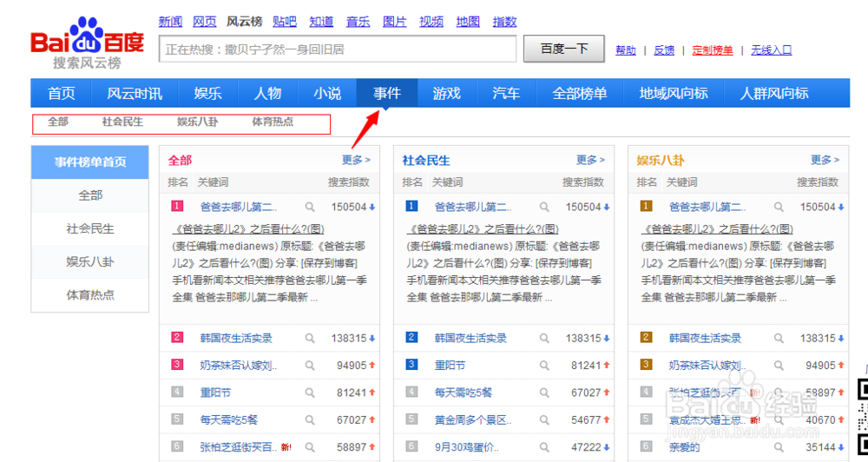
Task: Open keyword 亲爱的 in 娱乐八卦 list
Action: (x=684, y=447)
